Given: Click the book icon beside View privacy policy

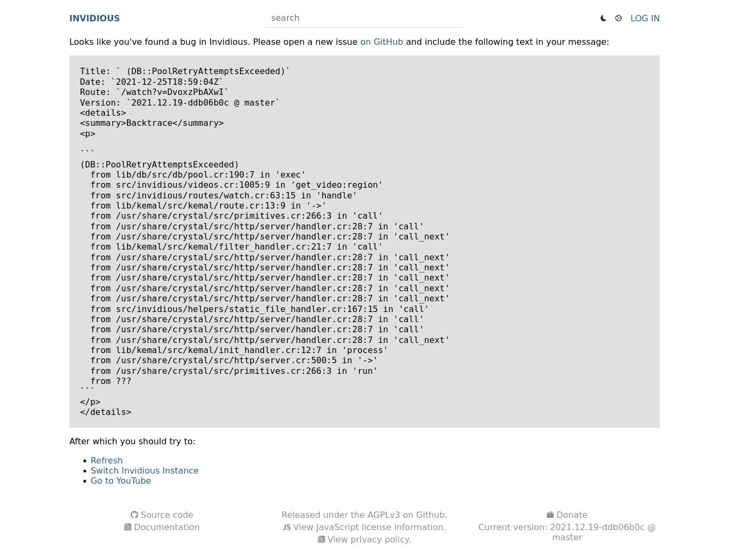Looking at the screenshot, I should 322,539.
